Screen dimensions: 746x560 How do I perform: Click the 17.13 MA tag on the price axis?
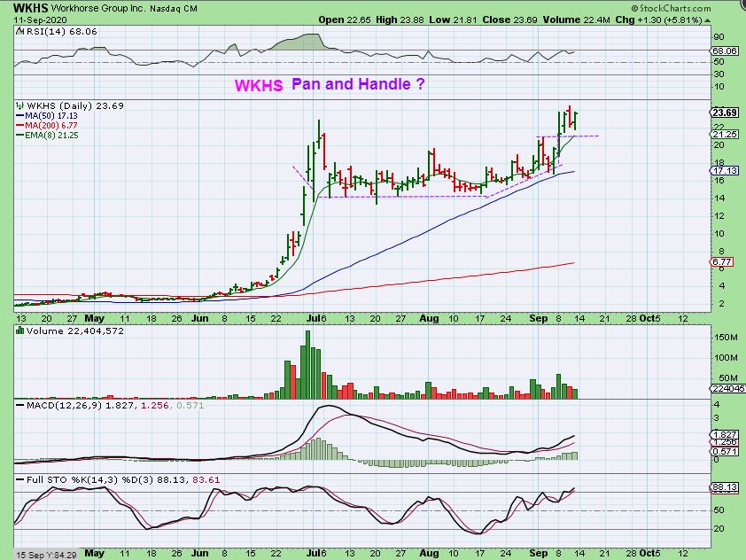(x=725, y=170)
